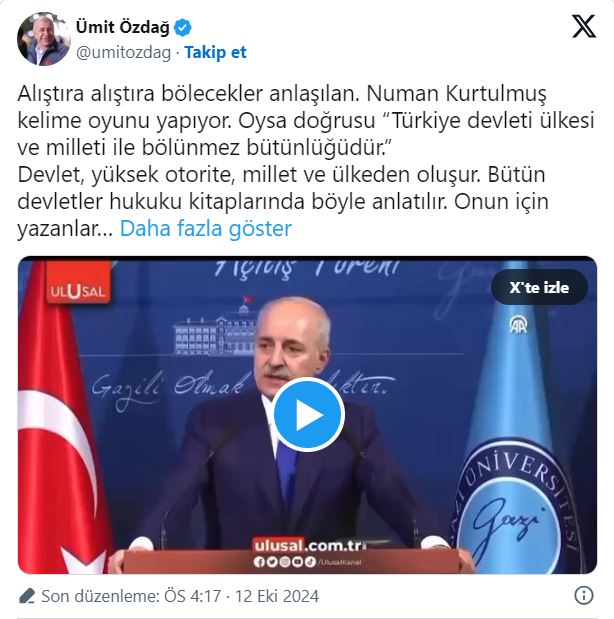Screen dimensions: 614x619
Task: Click the Ulusal channel logo in video
Action: tap(78, 283)
